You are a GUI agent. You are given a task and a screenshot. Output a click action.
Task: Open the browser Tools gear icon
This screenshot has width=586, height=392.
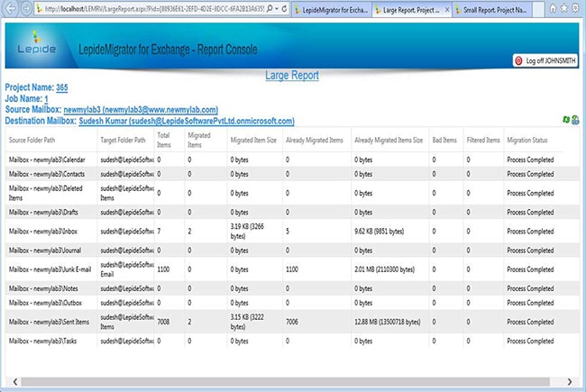[575, 9]
